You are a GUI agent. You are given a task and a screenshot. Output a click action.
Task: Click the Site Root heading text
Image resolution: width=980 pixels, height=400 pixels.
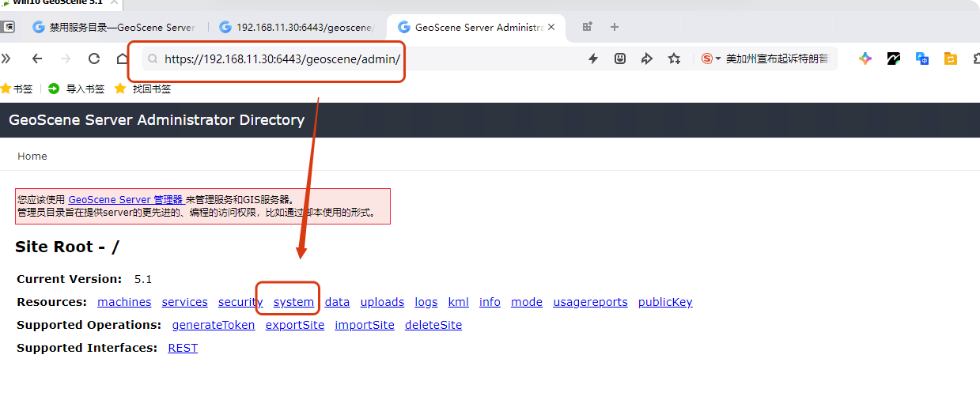point(67,247)
